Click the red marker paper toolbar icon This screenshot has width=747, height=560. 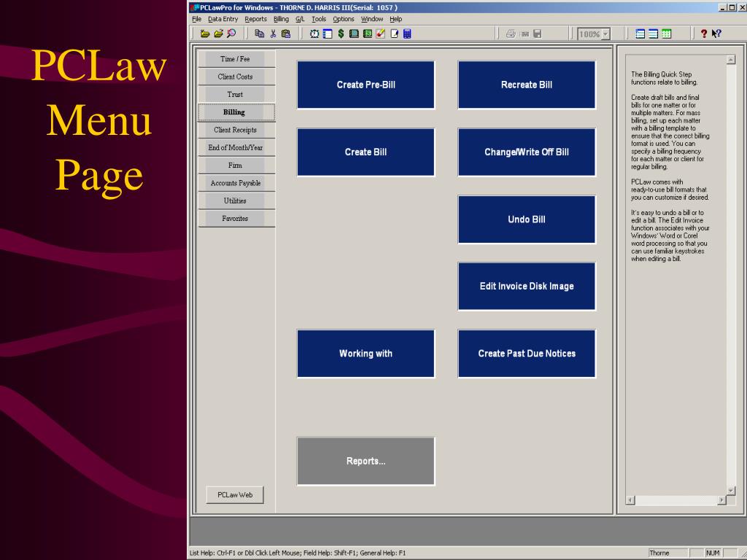[x=381, y=34]
